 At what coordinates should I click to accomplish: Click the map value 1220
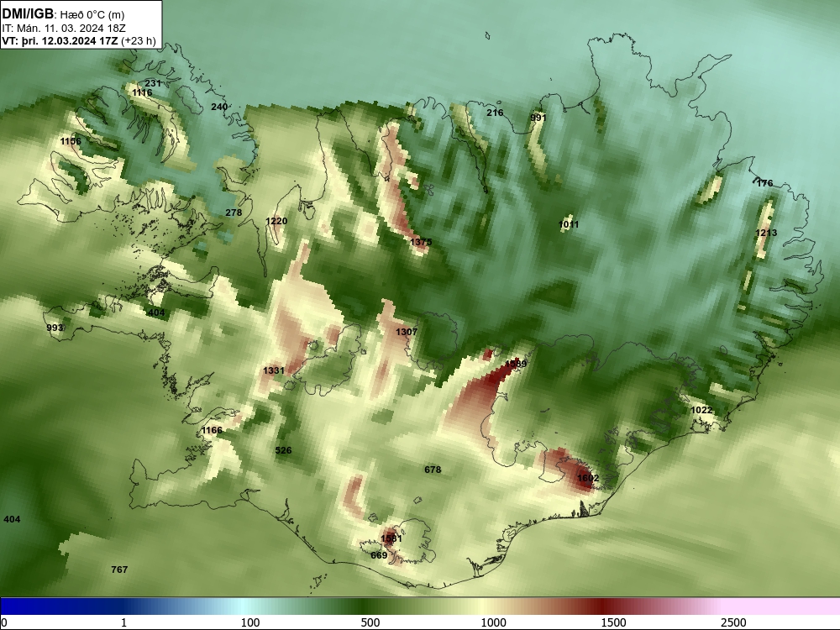276,221
